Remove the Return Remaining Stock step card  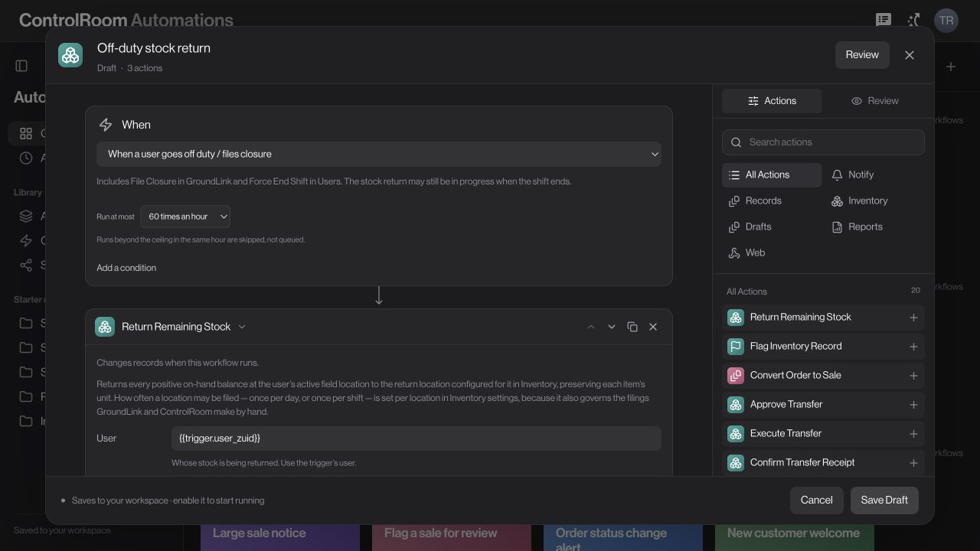(x=653, y=327)
